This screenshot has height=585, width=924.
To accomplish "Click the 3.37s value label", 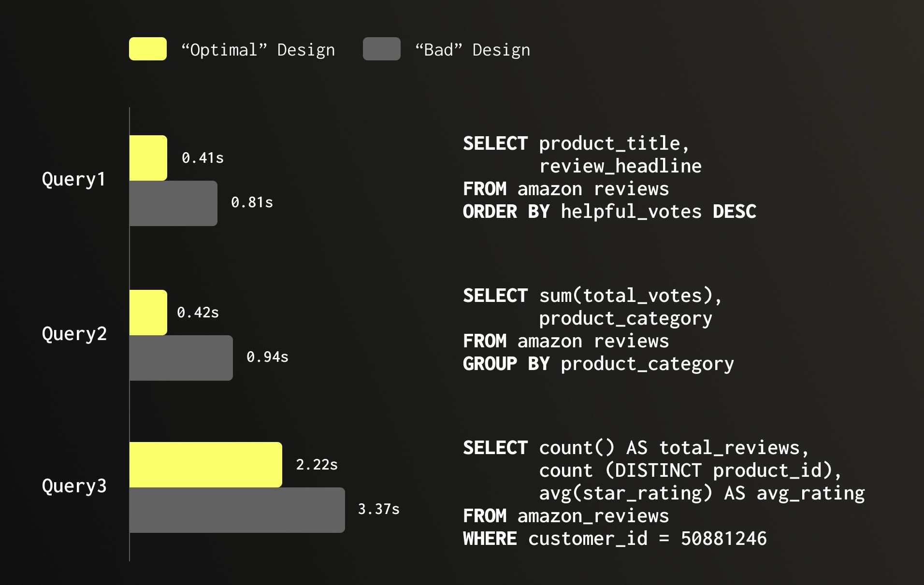I will (378, 509).
